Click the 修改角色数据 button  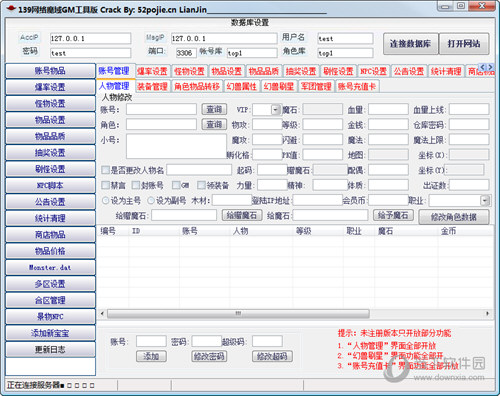454,217
